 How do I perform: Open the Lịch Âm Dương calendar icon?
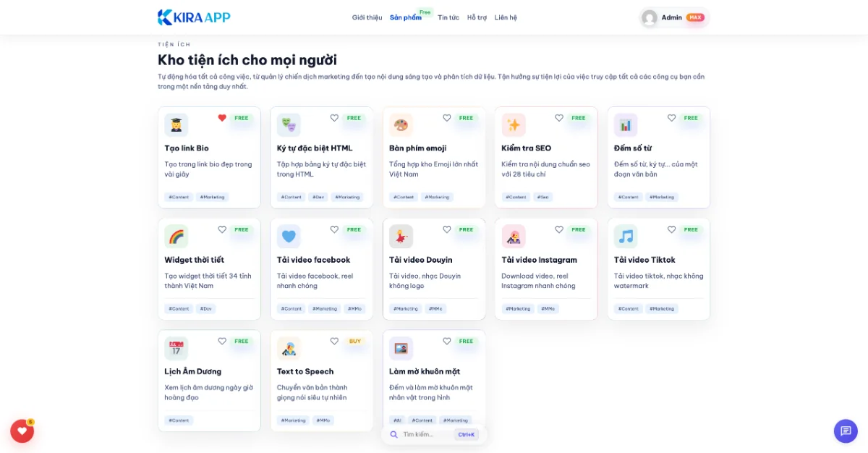tap(176, 347)
